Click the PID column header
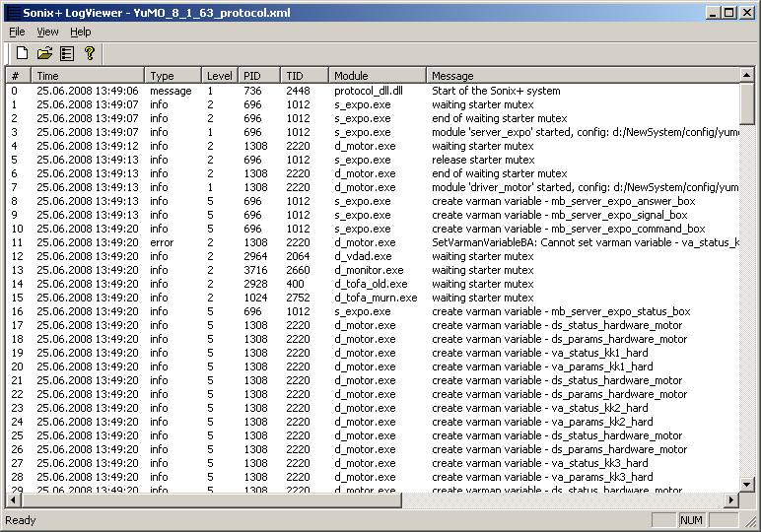This screenshot has height=532, width=761. pyautogui.click(x=258, y=75)
